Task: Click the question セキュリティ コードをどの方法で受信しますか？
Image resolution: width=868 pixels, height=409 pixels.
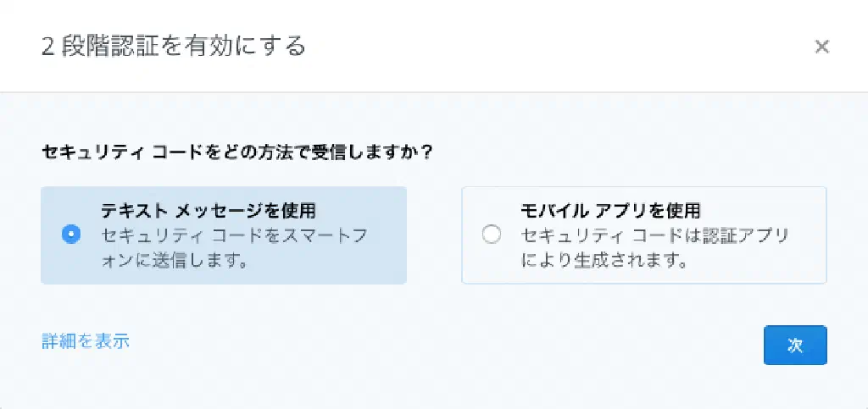Action: tap(237, 153)
